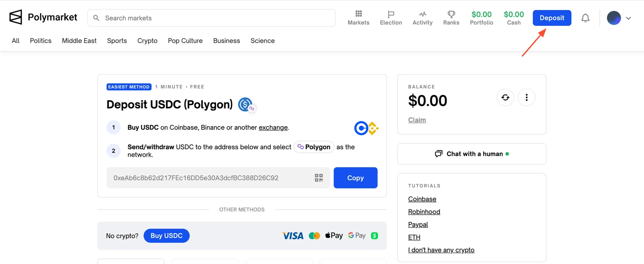
Task: Click the blue Deposit button
Action: point(552,18)
